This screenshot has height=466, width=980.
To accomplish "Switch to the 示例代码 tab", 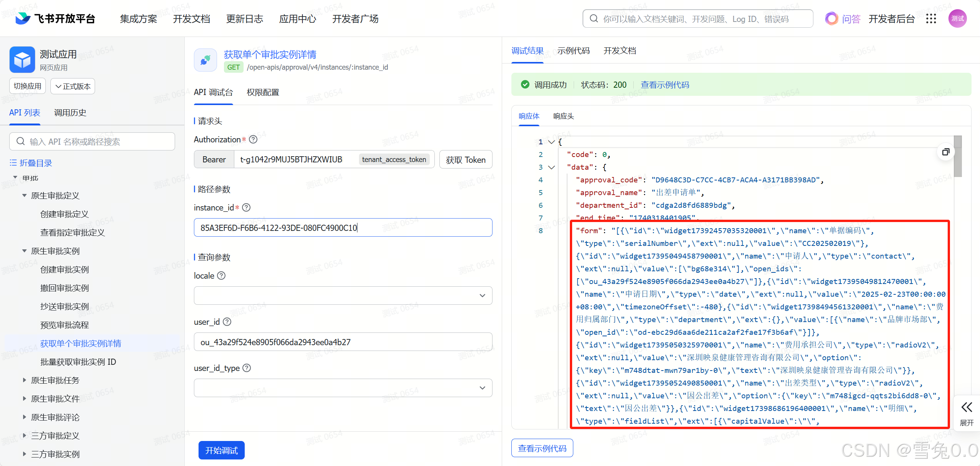I will (x=573, y=51).
